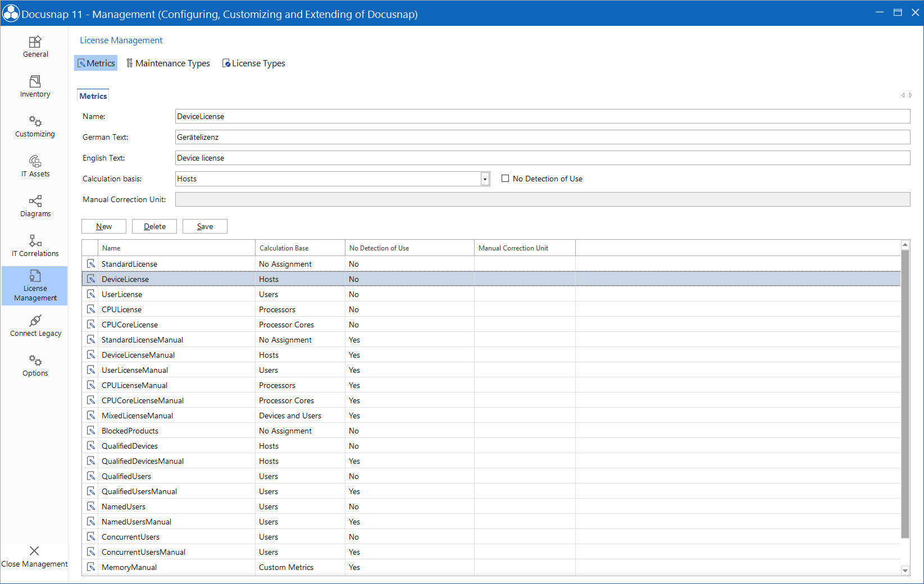924x584 pixels.
Task: Click the right pager arrow above Metrics
Action: pos(910,95)
